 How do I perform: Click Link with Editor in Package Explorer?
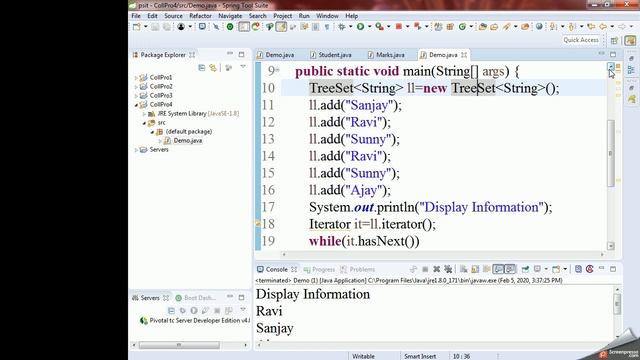tap(213, 68)
